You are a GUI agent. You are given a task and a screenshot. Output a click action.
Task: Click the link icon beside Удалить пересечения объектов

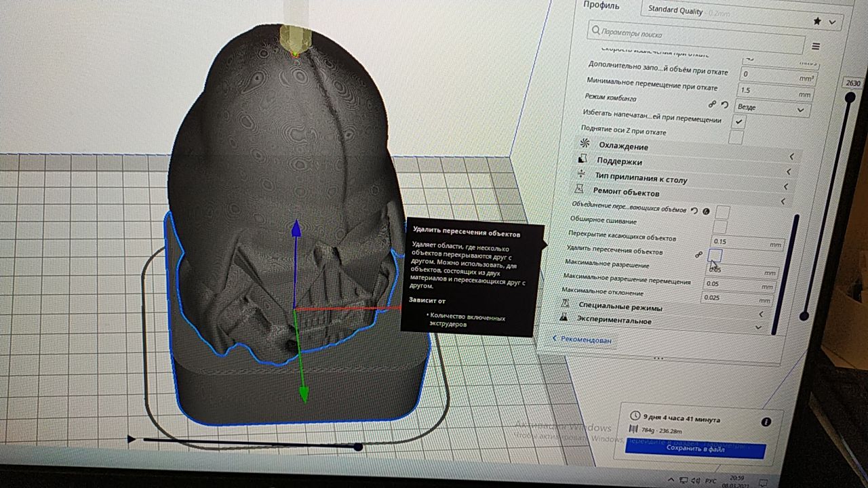(x=697, y=255)
